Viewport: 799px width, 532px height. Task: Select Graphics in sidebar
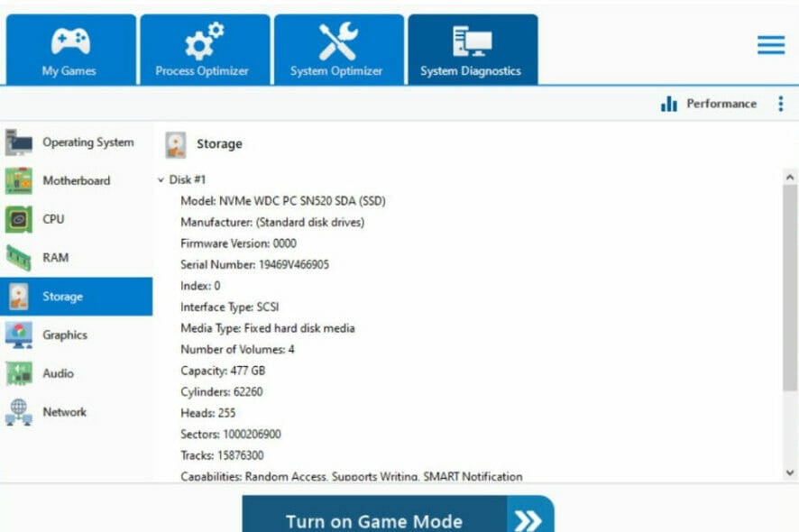(x=77, y=335)
